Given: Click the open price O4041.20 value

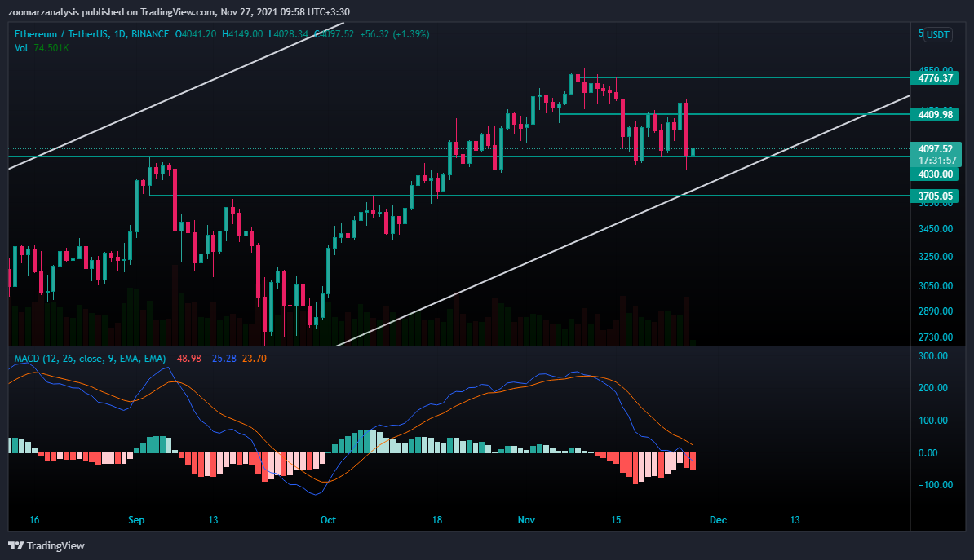Looking at the screenshot, I should click(x=196, y=34).
